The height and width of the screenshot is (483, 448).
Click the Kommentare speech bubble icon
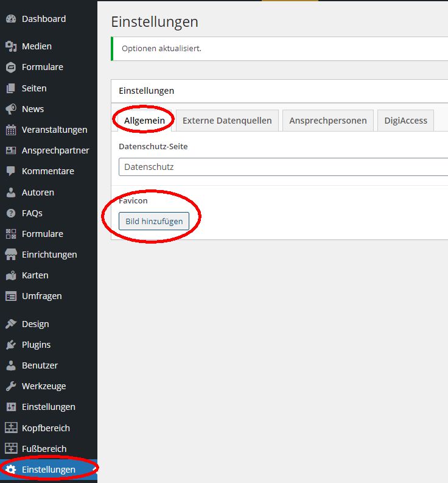click(10, 171)
